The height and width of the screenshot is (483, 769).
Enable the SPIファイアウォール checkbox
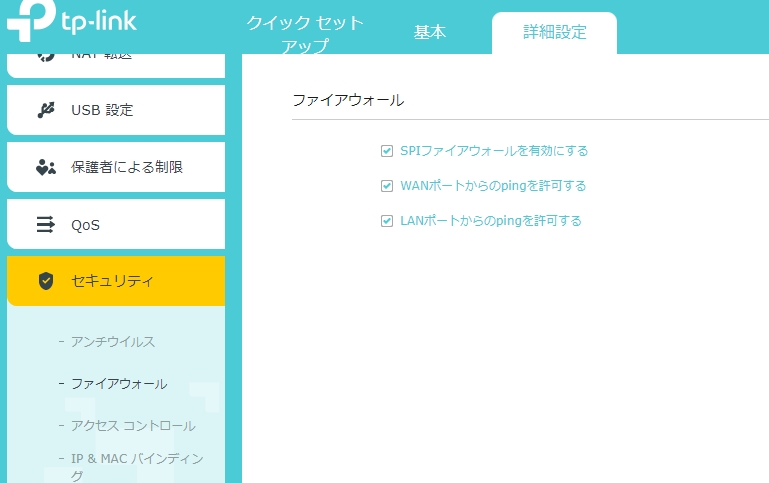point(386,151)
